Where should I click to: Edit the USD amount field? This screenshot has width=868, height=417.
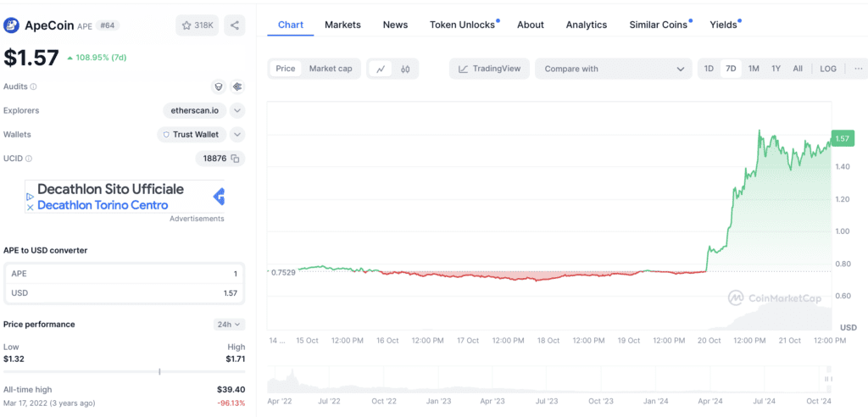(x=125, y=293)
